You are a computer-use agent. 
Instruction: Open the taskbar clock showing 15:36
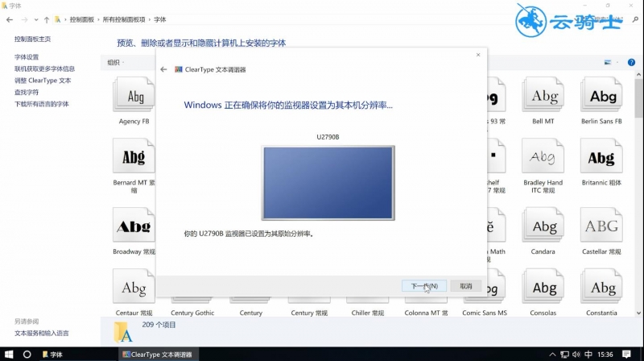[605, 355]
